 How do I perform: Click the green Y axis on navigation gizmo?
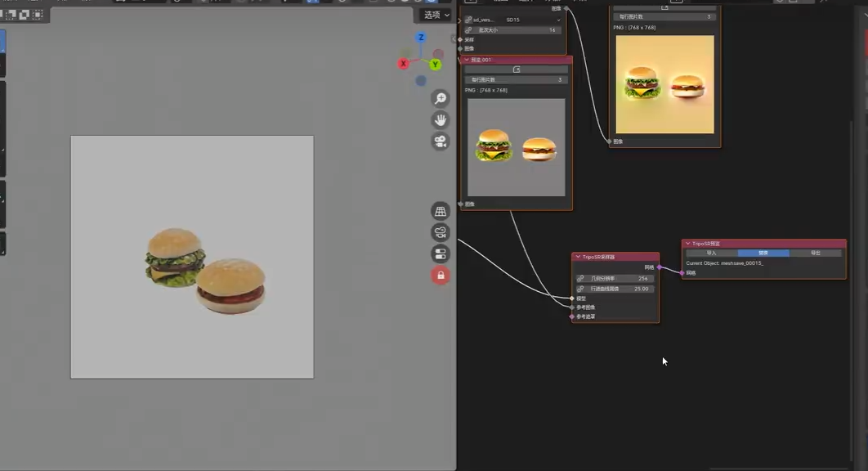click(x=435, y=64)
